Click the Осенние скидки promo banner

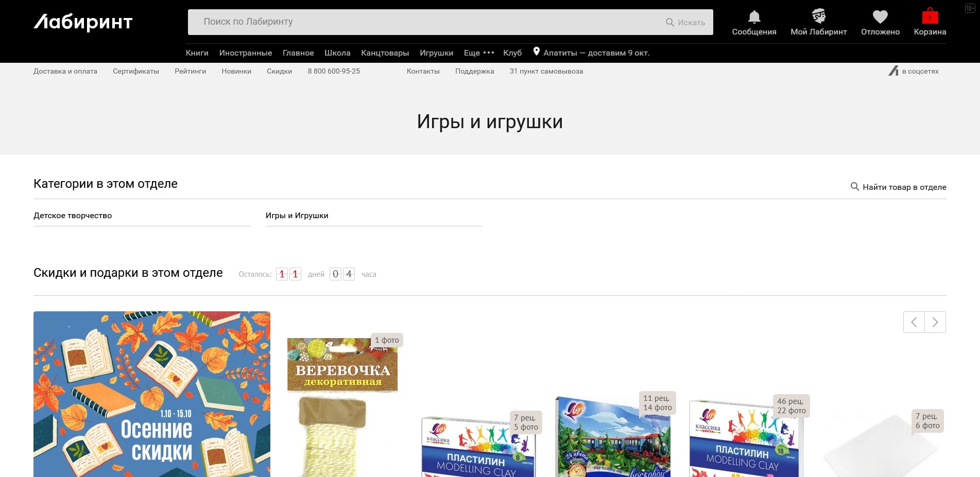click(x=152, y=394)
